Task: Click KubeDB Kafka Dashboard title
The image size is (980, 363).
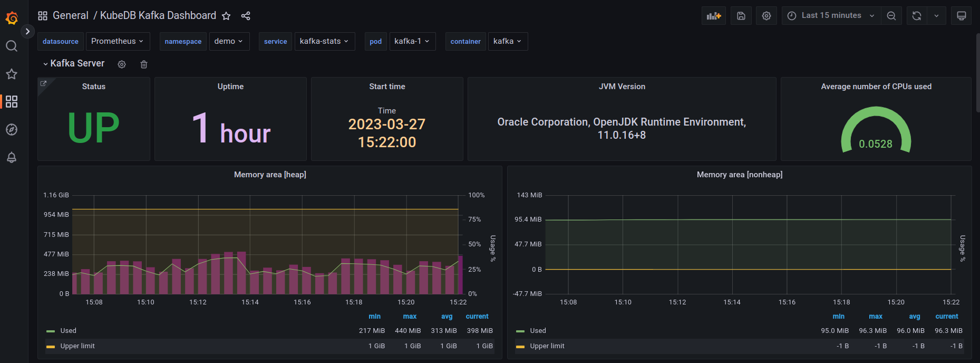Action: pos(158,16)
